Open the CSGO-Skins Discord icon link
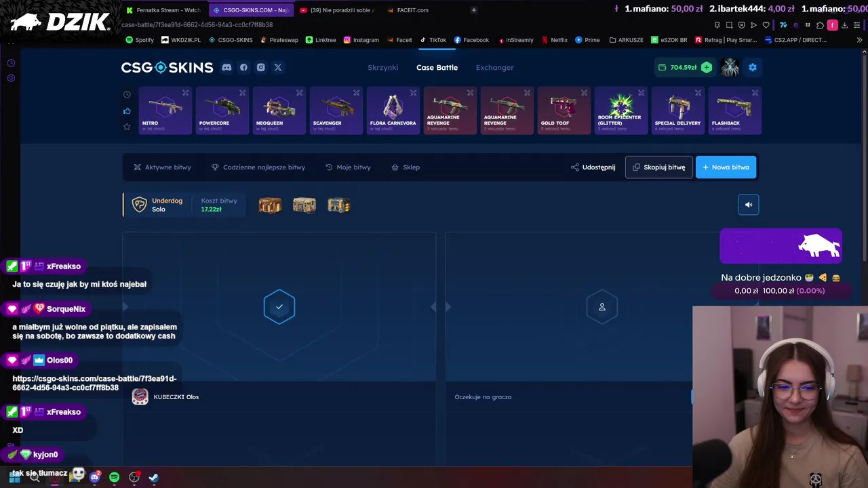The height and width of the screenshot is (488, 868). 226,67
